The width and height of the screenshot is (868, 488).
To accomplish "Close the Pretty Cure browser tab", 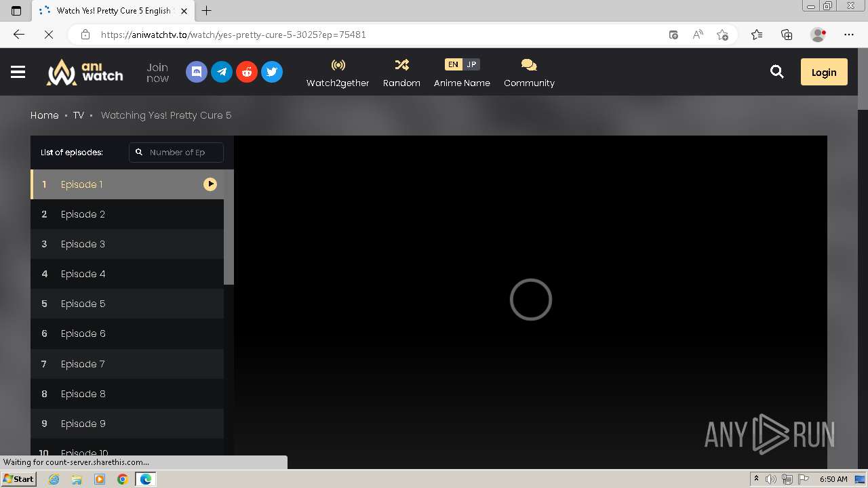I will click(184, 11).
